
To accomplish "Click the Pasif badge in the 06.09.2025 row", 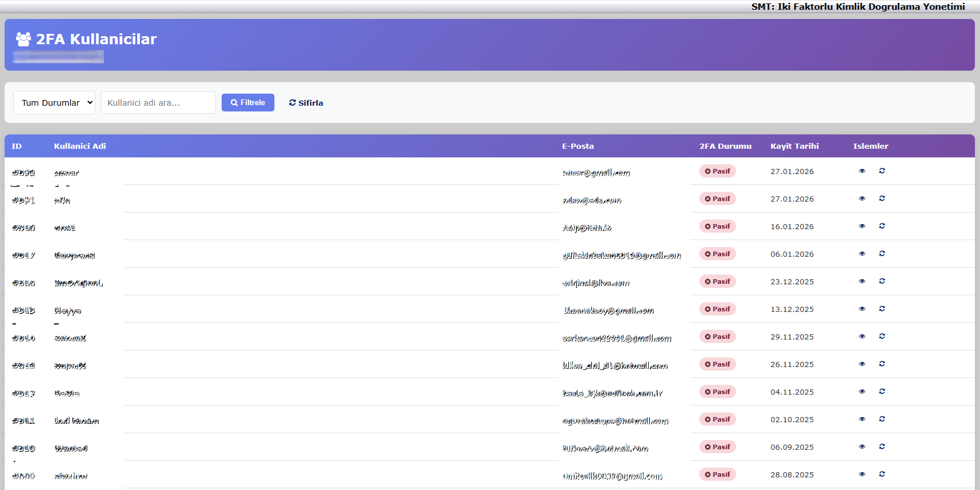I will click(x=717, y=447).
